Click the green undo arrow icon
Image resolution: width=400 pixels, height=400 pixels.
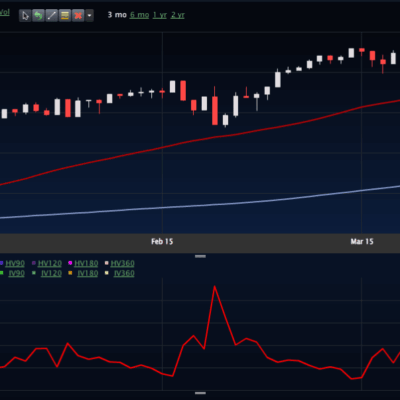pos(38,15)
